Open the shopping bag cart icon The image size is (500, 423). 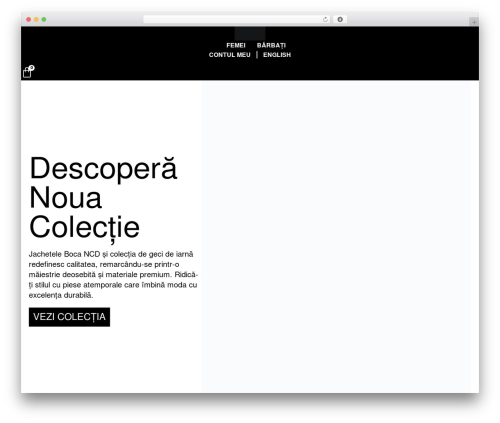[28, 71]
